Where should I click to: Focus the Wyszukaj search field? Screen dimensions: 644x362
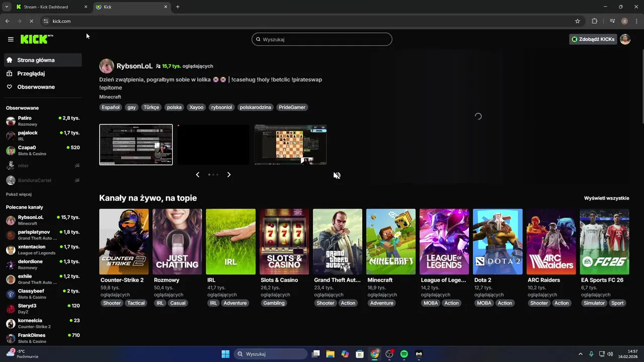click(x=322, y=39)
